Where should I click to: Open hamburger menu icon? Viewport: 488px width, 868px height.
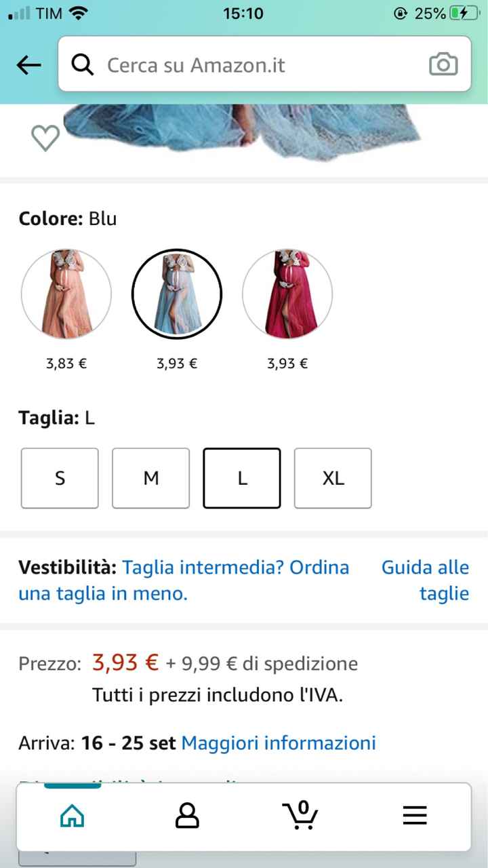point(415,815)
